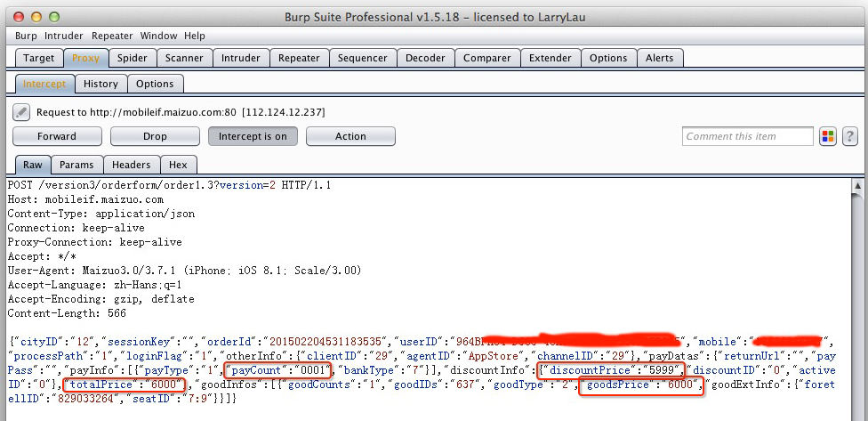Viewport: 868px width, 421px height.
Task: Open the Proxy Options sub-tab
Action: tap(155, 85)
